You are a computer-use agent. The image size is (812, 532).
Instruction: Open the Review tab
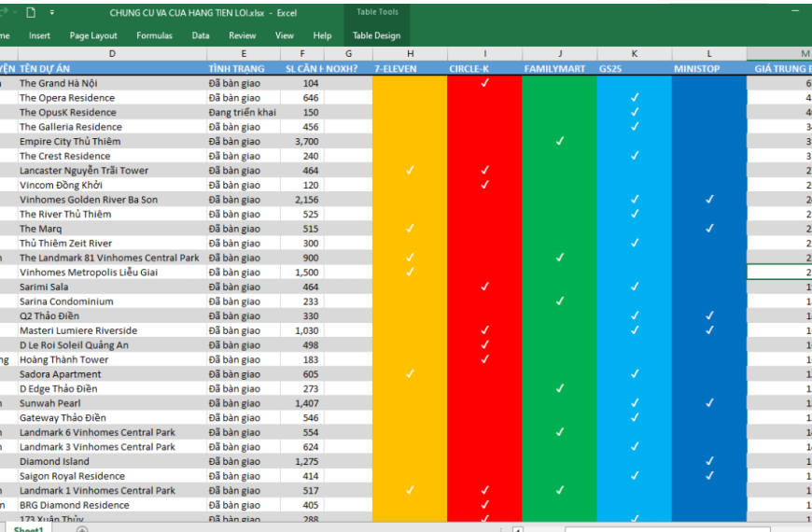pos(243,35)
